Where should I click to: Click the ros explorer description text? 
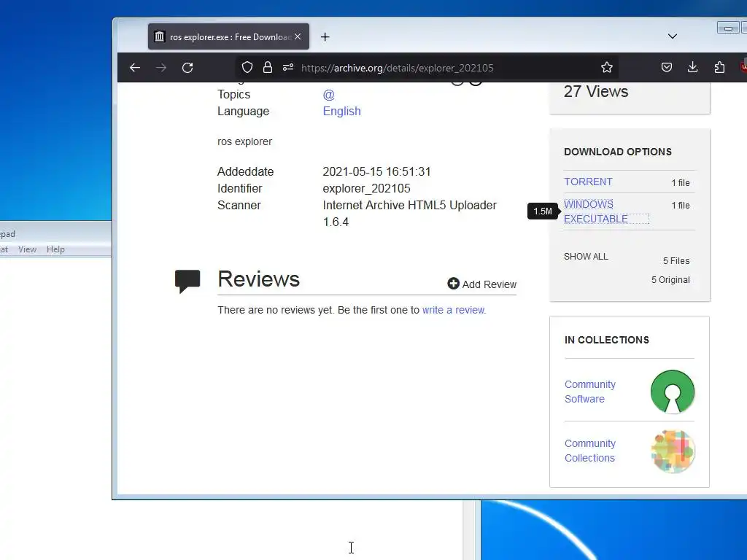pos(244,141)
